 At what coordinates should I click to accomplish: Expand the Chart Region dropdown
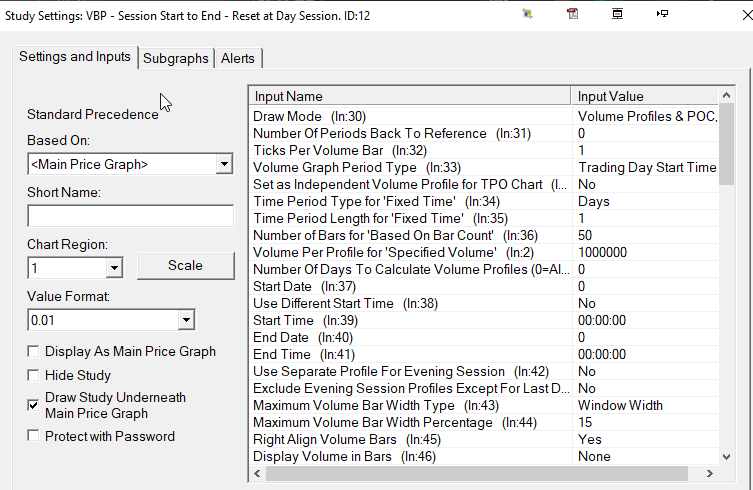pyautogui.click(x=113, y=268)
